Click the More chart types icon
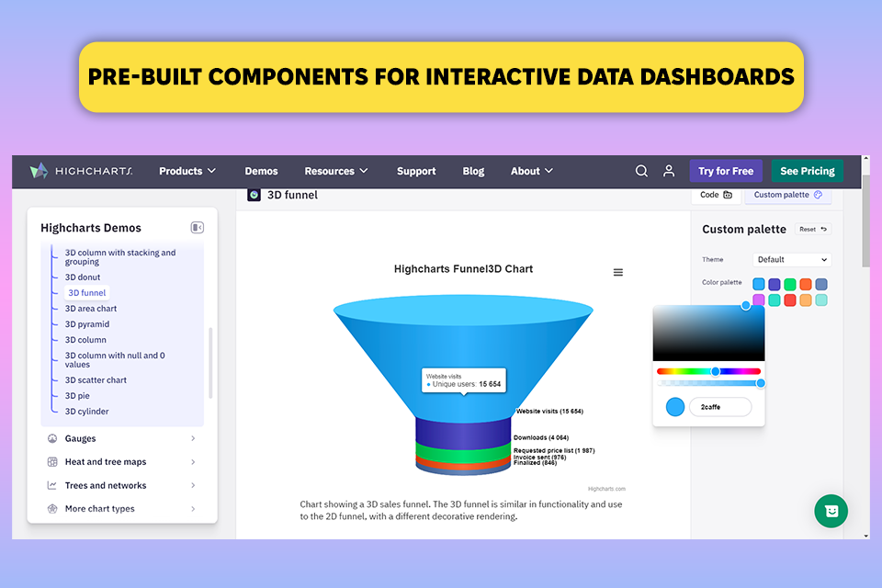 click(52, 509)
